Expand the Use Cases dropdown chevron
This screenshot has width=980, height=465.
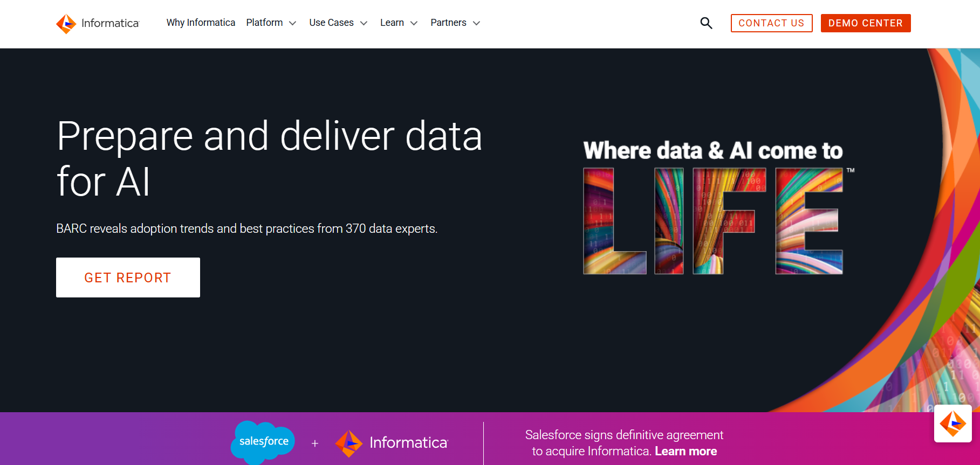click(x=364, y=23)
